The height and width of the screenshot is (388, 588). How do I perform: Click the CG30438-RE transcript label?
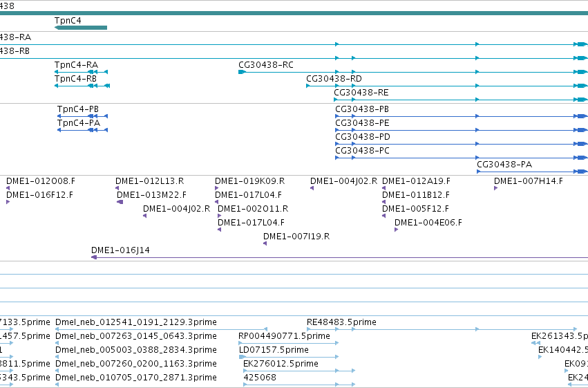(361, 93)
